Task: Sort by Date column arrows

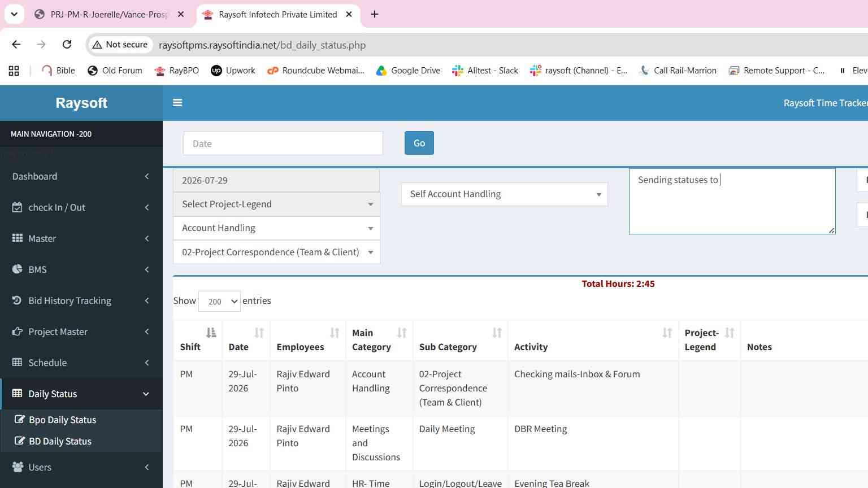Action: tap(259, 333)
